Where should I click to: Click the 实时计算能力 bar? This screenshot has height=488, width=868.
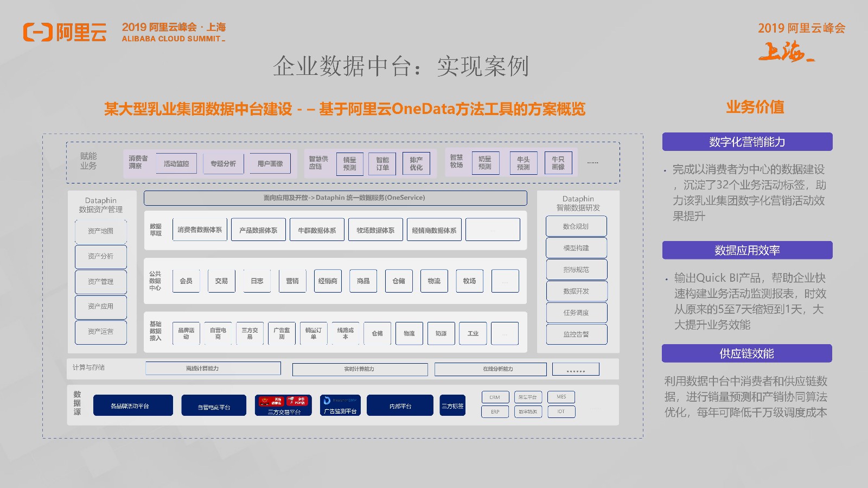[360, 369]
